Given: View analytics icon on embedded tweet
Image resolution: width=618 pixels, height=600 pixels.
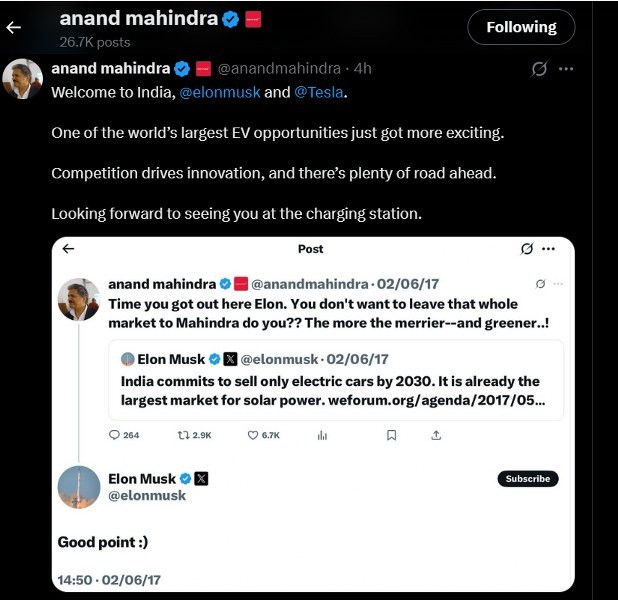Looking at the screenshot, I should pos(322,435).
